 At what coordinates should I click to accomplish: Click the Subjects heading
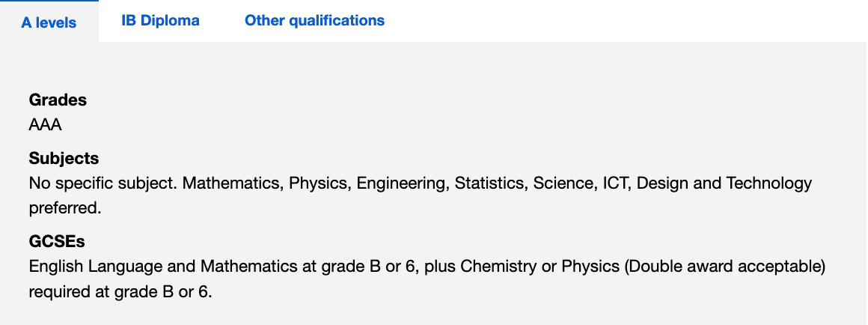[x=64, y=159]
